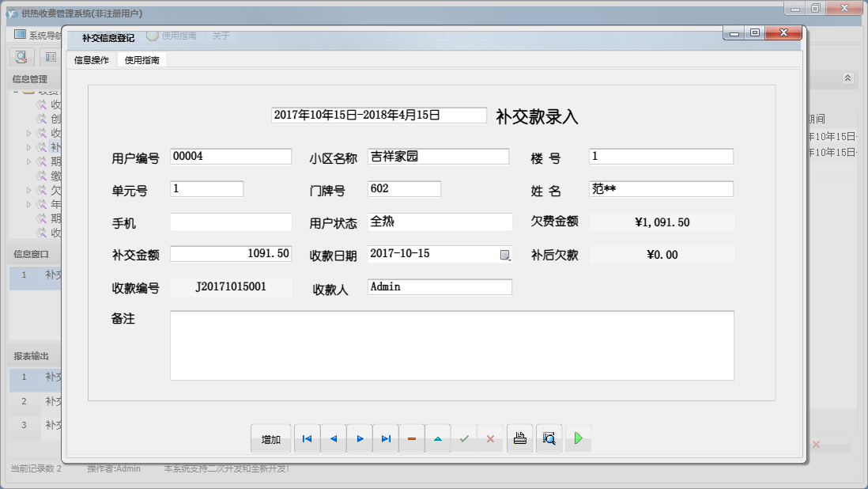Go to the next record
868x489 pixels.
click(360, 438)
